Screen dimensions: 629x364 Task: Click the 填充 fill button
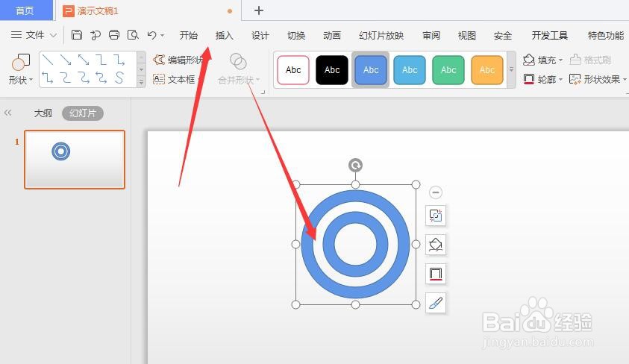pyautogui.click(x=539, y=60)
